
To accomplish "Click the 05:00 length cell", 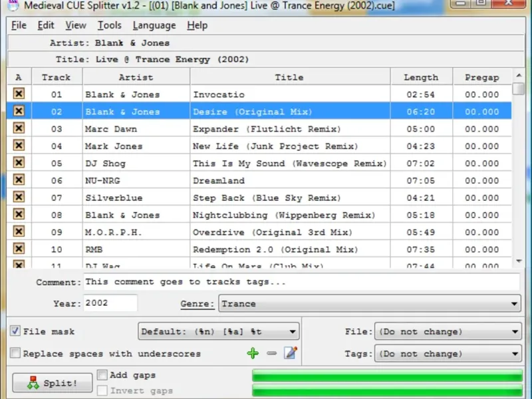I will tap(422, 129).
